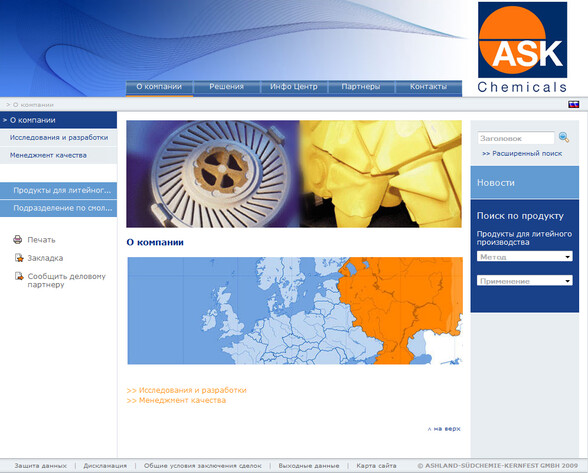Click Сообщить деловому партнеру link
The height and width of the screenshot is (473, 588).
click(x=66, y=280)
